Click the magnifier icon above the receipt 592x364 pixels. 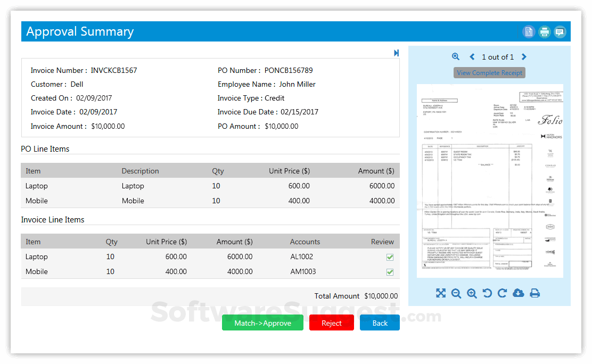pos(456,56)
